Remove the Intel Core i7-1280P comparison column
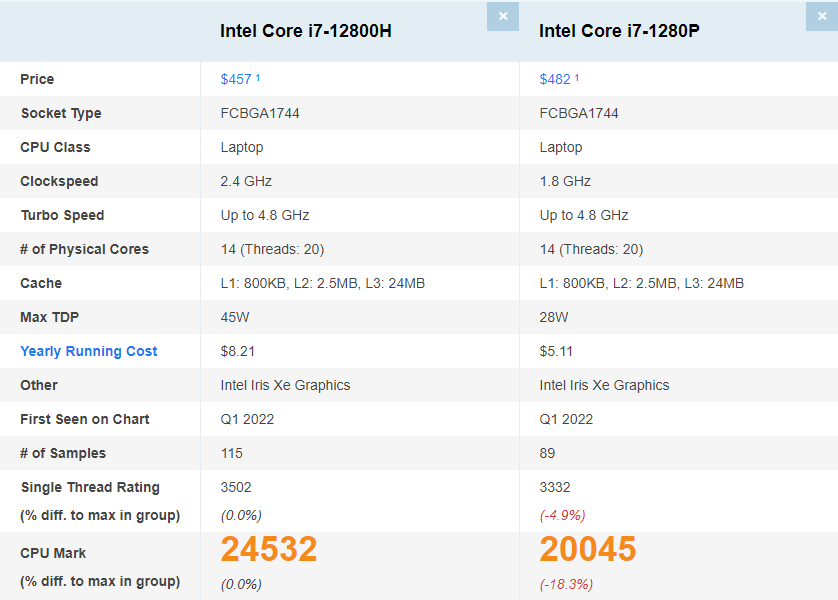The width and height of the screenshot is (838, 600). [821, 17]
